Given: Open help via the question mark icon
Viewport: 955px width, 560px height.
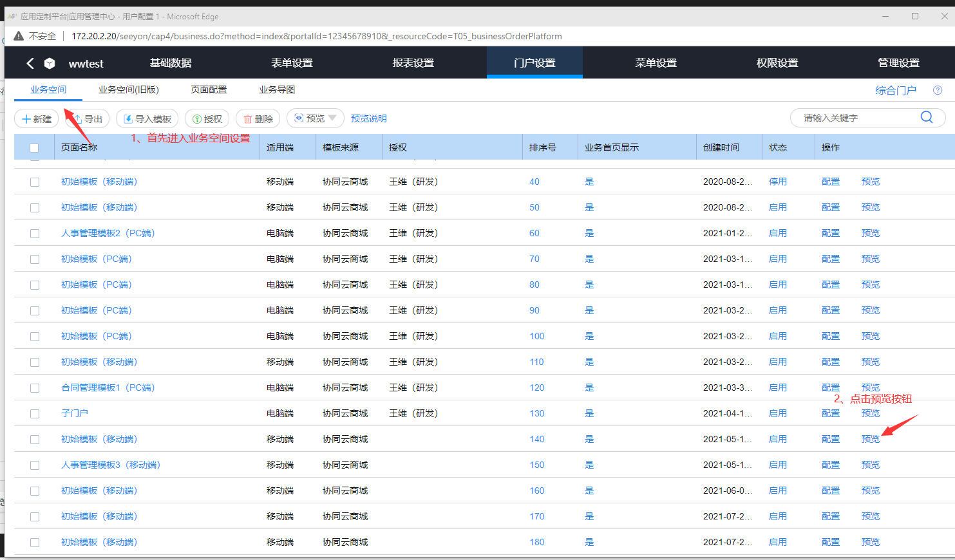Looking at the screenshot, I should click(x=938, y=90).
